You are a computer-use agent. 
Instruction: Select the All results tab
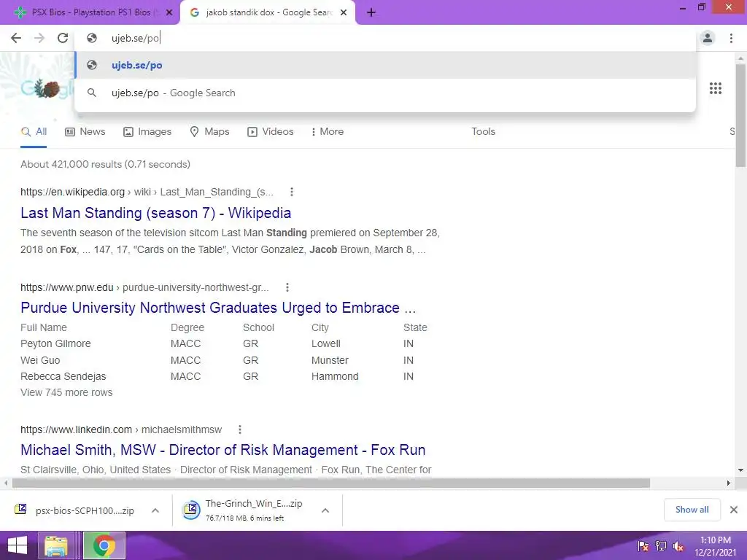34,132
